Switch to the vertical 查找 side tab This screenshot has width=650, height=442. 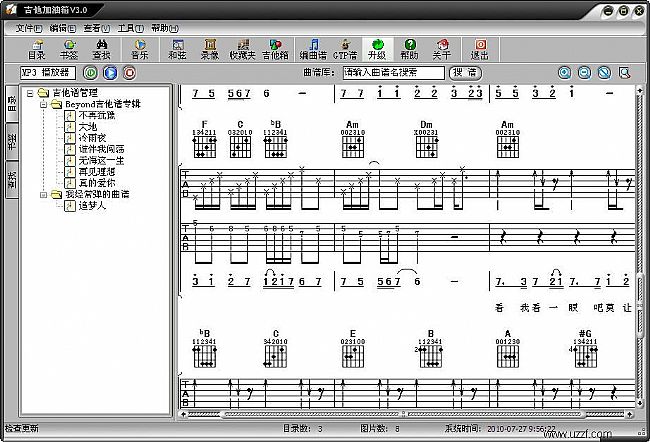pos(12,180)
